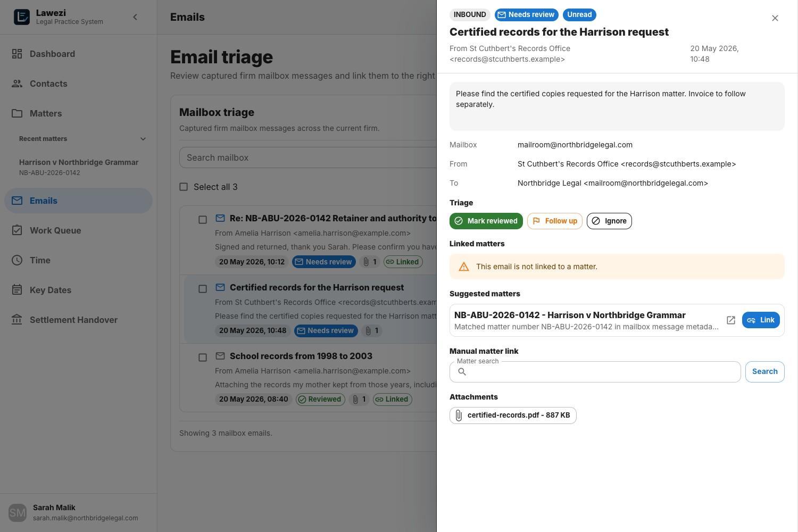This screenshot has height=532, width=798.
Task: Ignore this email
Action: click(609, 221)
